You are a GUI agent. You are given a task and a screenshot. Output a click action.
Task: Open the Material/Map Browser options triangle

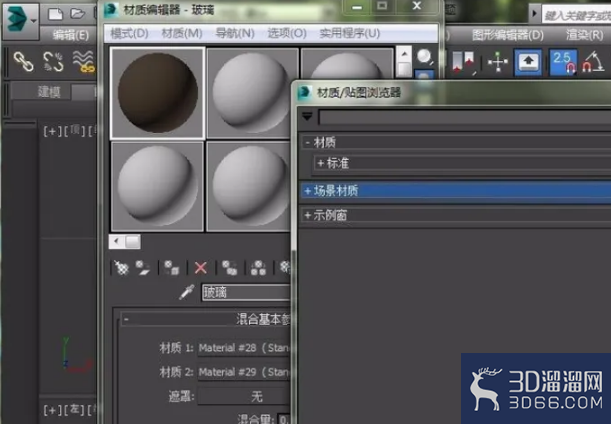[307, 116]
